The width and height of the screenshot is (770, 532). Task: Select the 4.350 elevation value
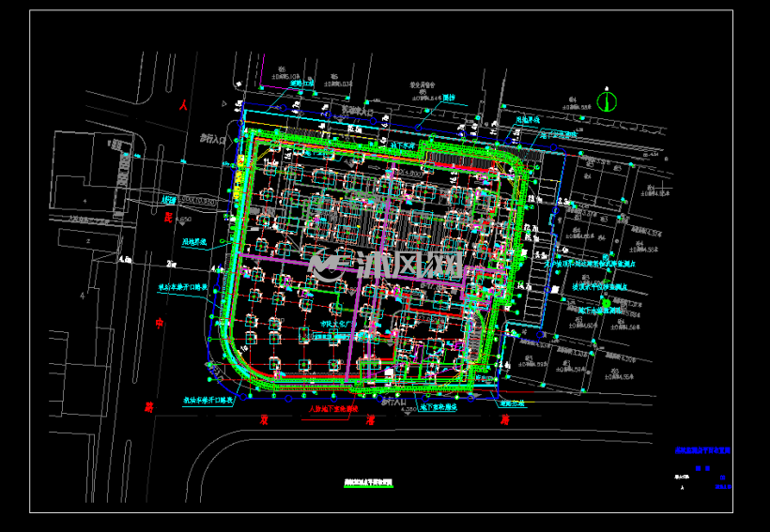pos(408,408)
